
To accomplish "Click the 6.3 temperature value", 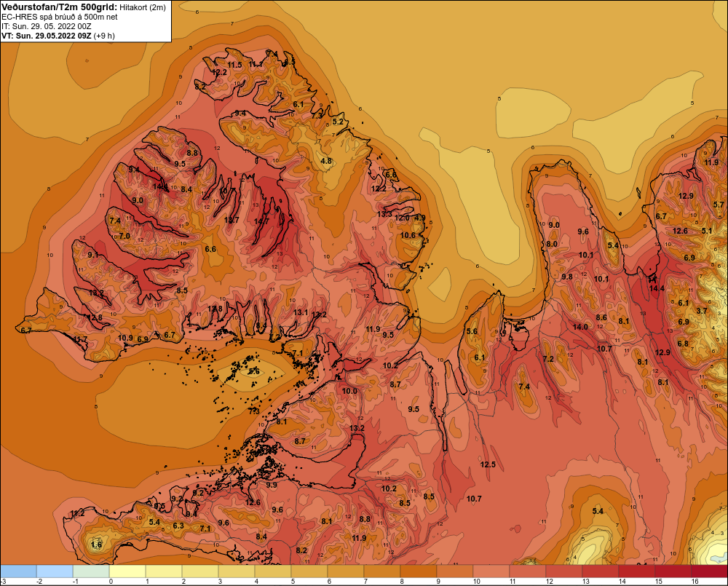I will pos(178,526).
